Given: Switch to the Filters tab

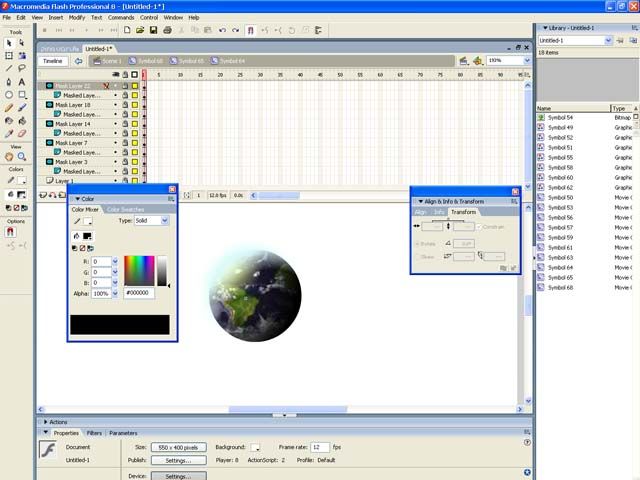Looking at the screenshot, I should click(94, 433).
